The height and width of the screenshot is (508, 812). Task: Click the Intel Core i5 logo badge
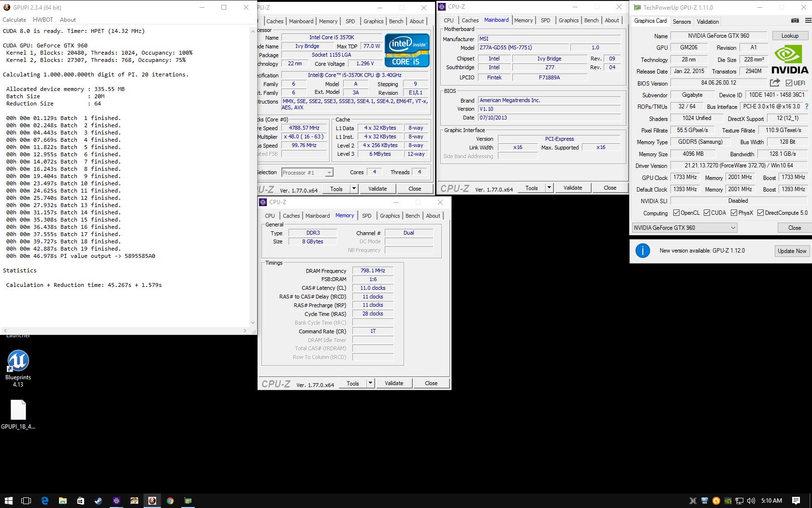pyautogui.click(x=407, y=50)
